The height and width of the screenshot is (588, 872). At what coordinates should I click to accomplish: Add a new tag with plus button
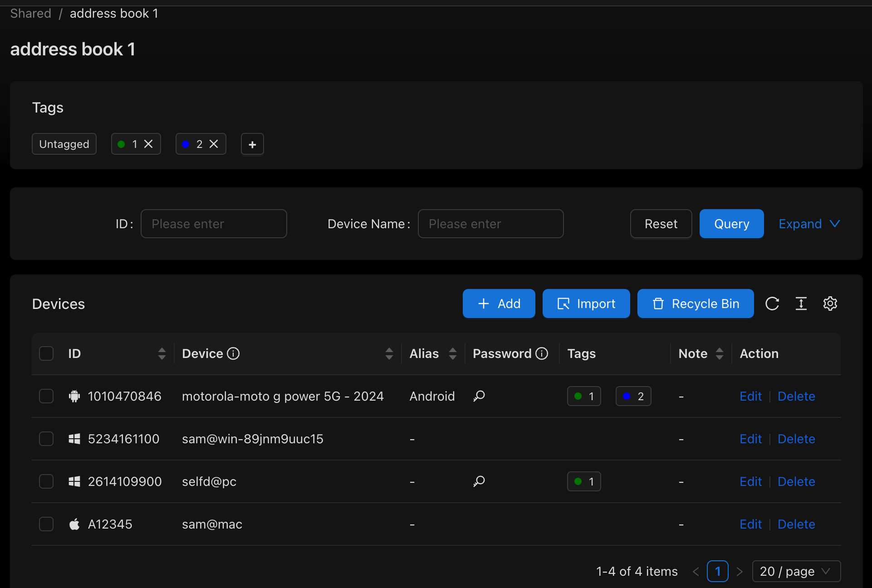252,144
